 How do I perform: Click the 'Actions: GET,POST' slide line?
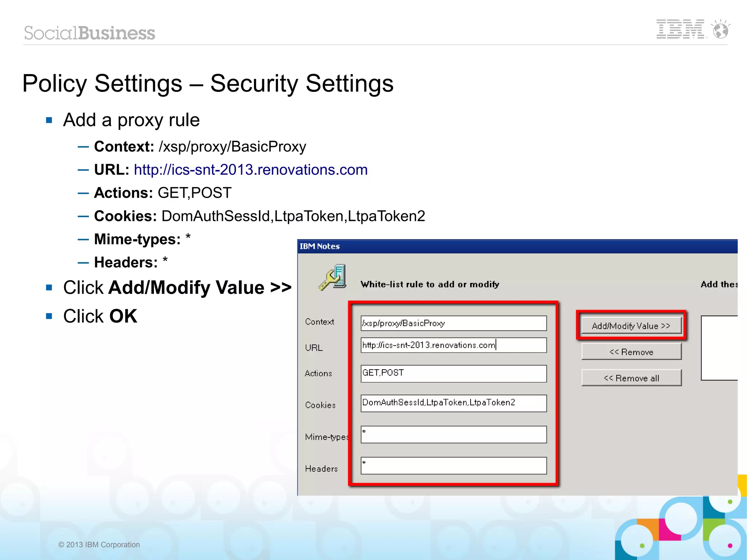163,193
